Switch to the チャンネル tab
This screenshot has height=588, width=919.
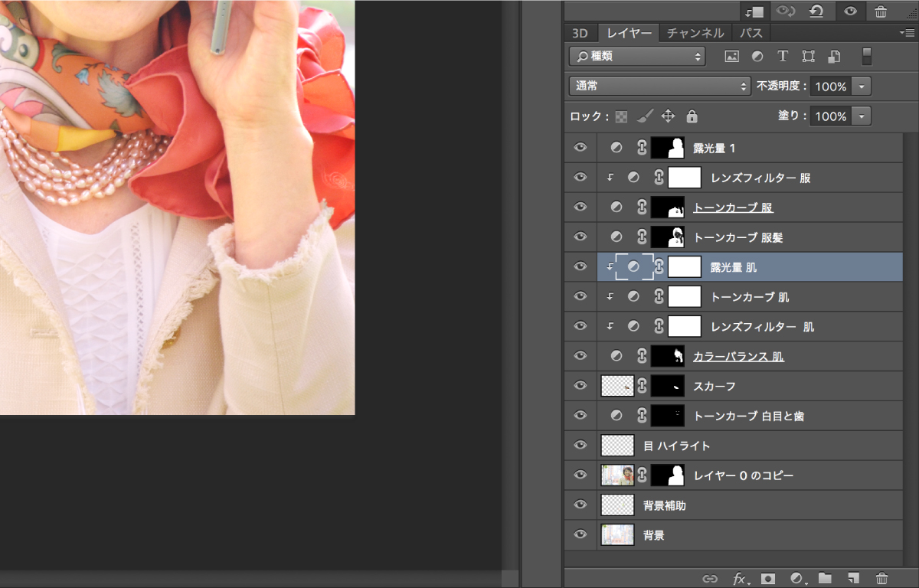694,32
